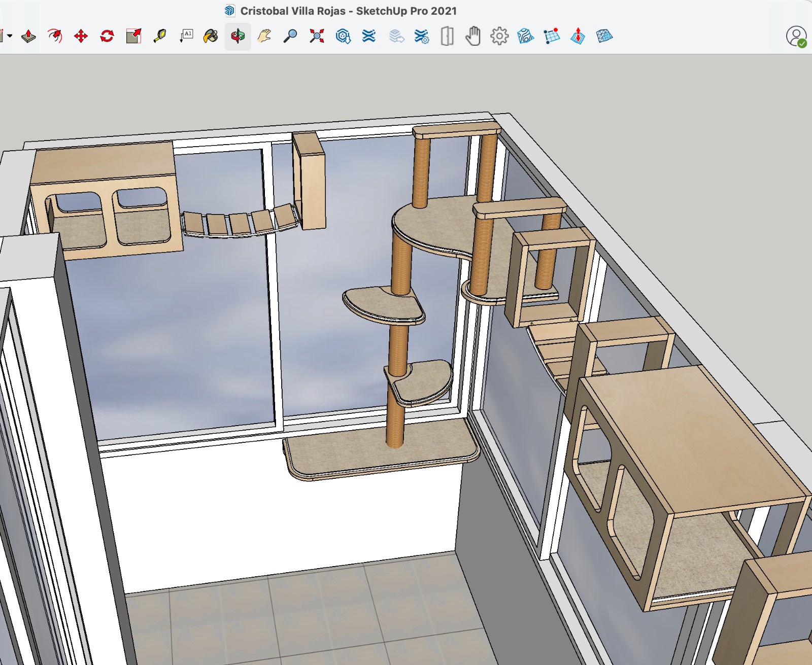Viewport: 812px width, 665px height.
Task: Open the shape tool dropdown arrow
Action: [x=10, y=36]
